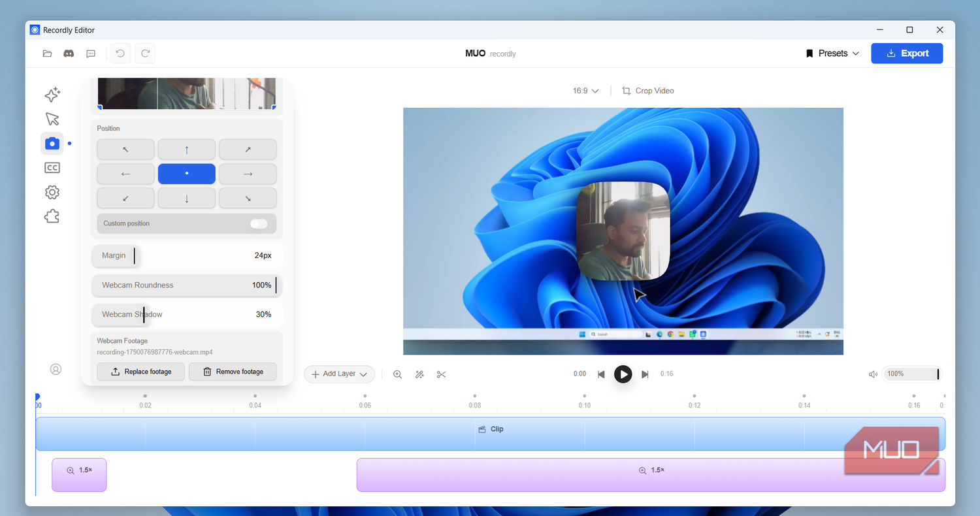Toggle the Custom position switch
Screen dimensions: 980x516
(x=259, y=223)
